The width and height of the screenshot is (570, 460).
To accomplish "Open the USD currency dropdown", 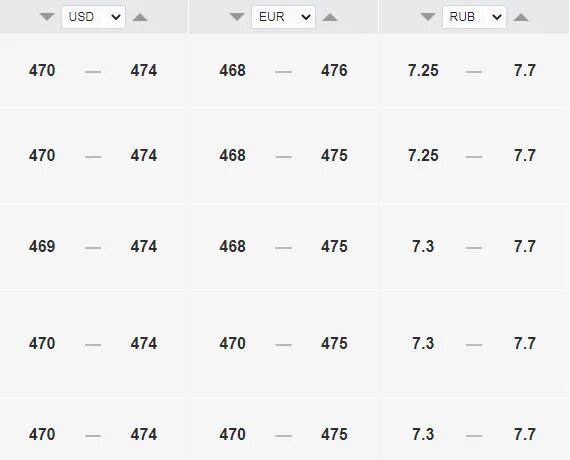I will 93,17.
